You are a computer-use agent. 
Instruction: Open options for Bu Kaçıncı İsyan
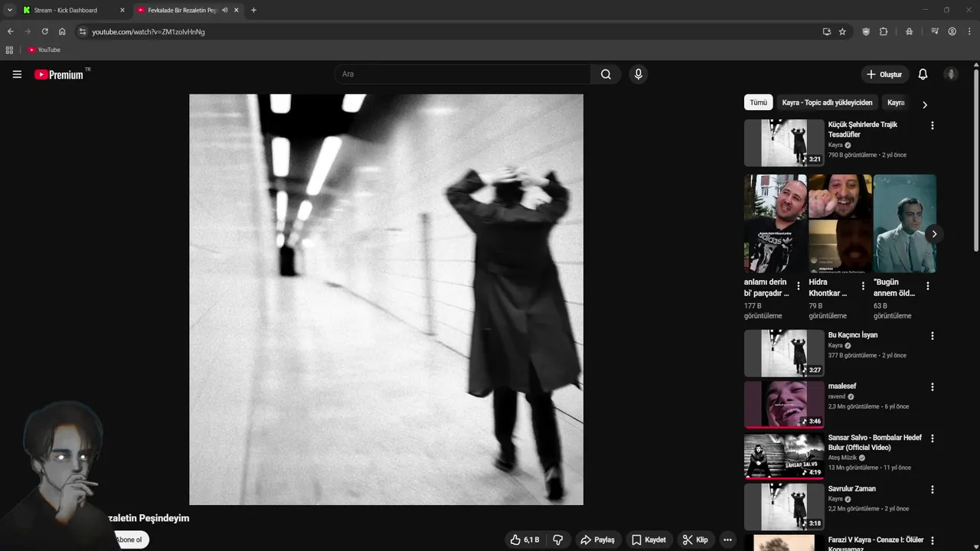coord(932,336)
